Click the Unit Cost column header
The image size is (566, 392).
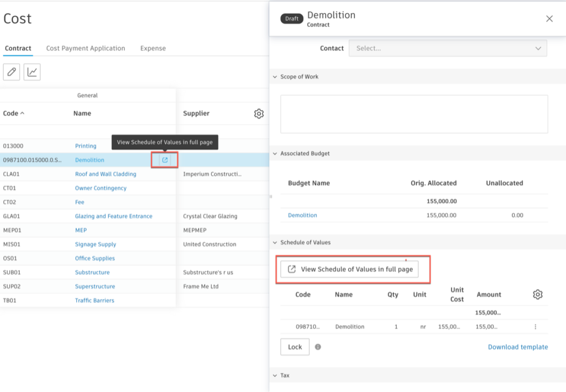point(457,295)
